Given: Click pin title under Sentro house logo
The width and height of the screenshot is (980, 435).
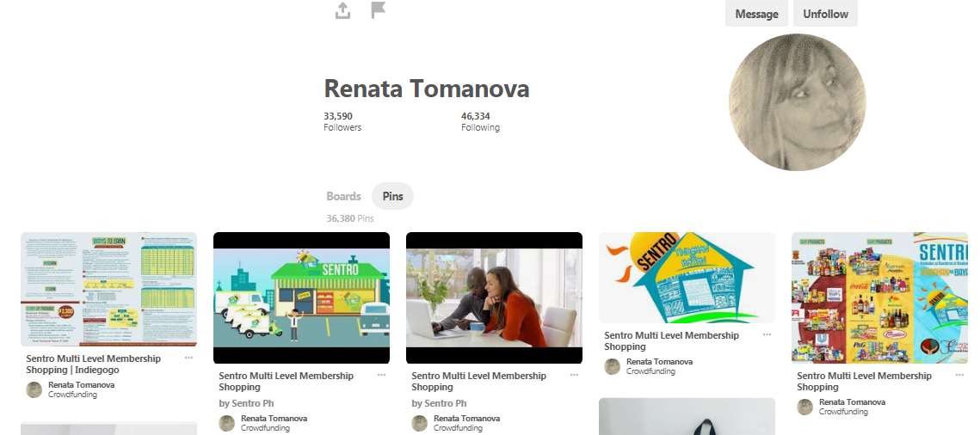Looking at the screenshot, I should point(671,340).
